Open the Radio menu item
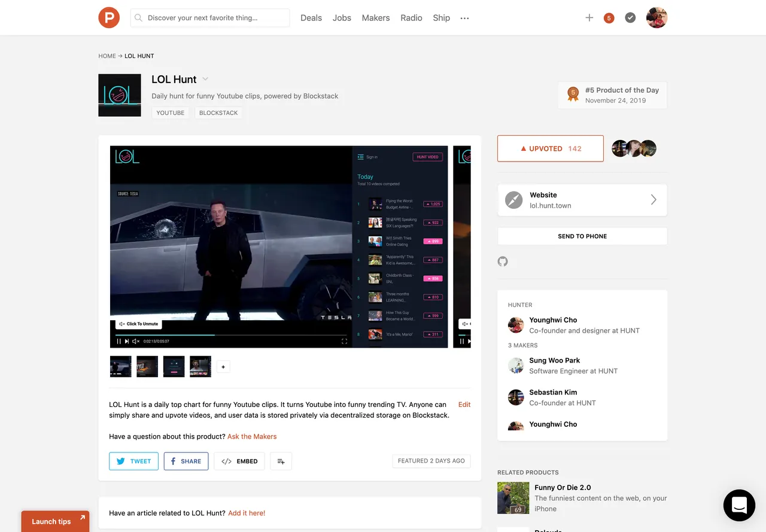This screenshot has width=766, height=532. click(412, 18)
